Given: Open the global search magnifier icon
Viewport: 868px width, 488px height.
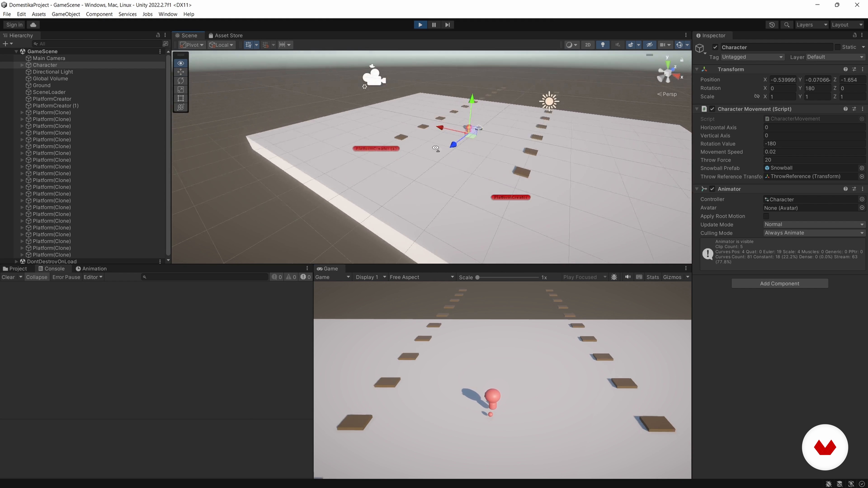Looking at the screenshot, I should click(x=786, y=25).
